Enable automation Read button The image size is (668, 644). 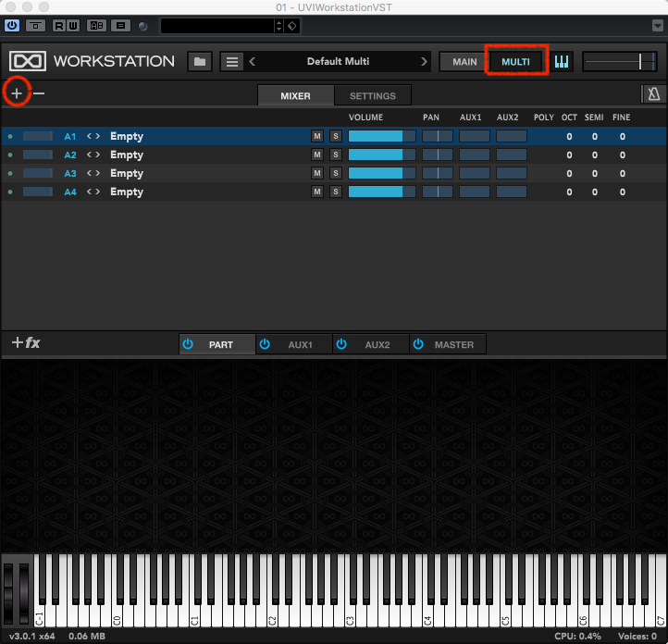[x=59, y=26]
